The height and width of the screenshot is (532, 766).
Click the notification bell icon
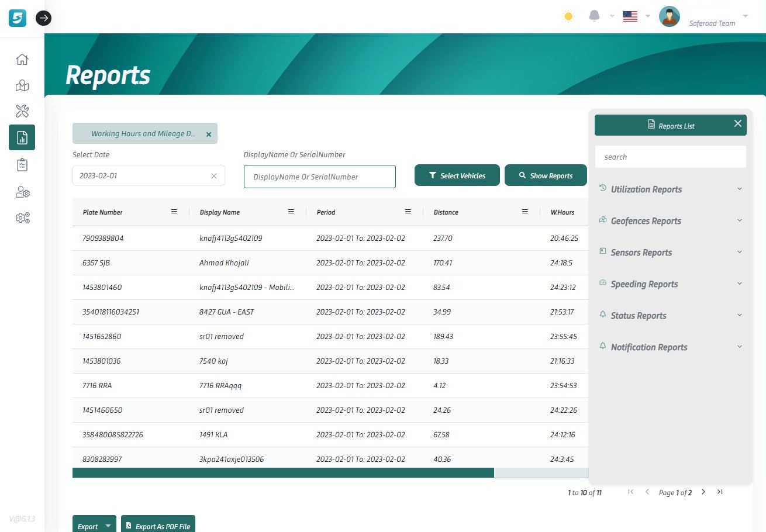coord(594,16)
